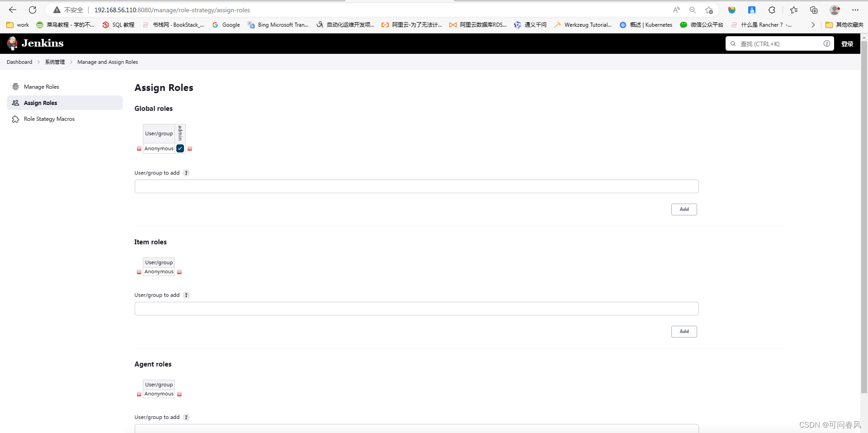
Task: Open browser profile avatar
Action: [835, 10]
